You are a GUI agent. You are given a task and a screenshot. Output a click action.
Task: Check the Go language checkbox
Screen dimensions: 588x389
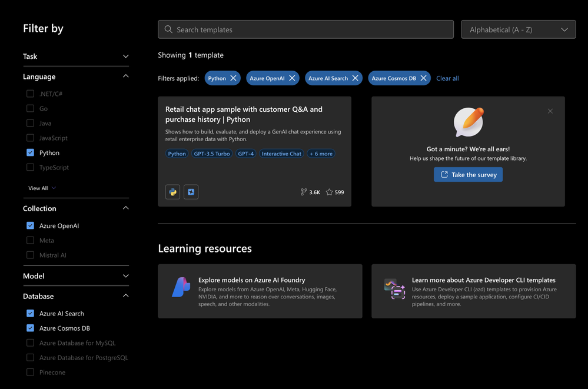pos(31,108)
